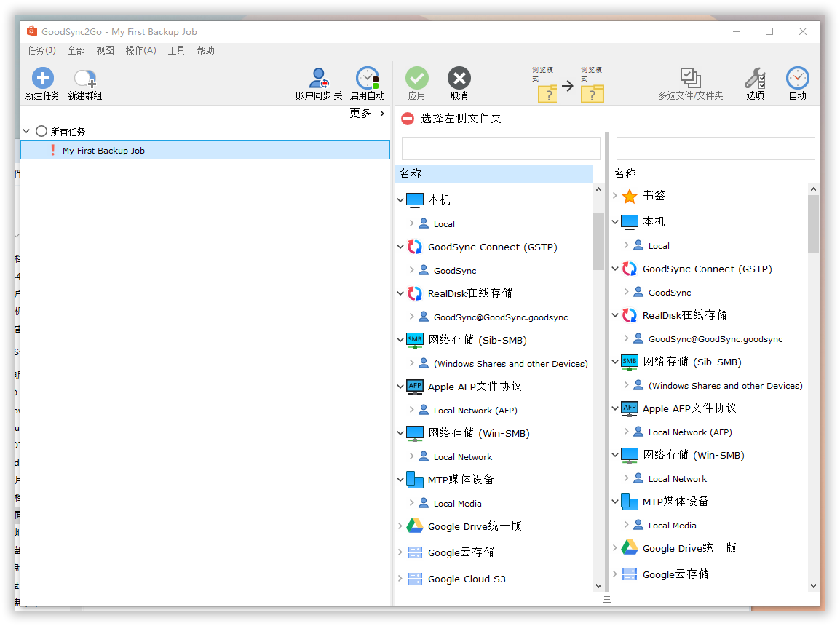The height and width of the screenshot is (626, 840).
Task: Select GoodSync@GoodSync.goodsync in left pane
Action: [x=501, y=317]
